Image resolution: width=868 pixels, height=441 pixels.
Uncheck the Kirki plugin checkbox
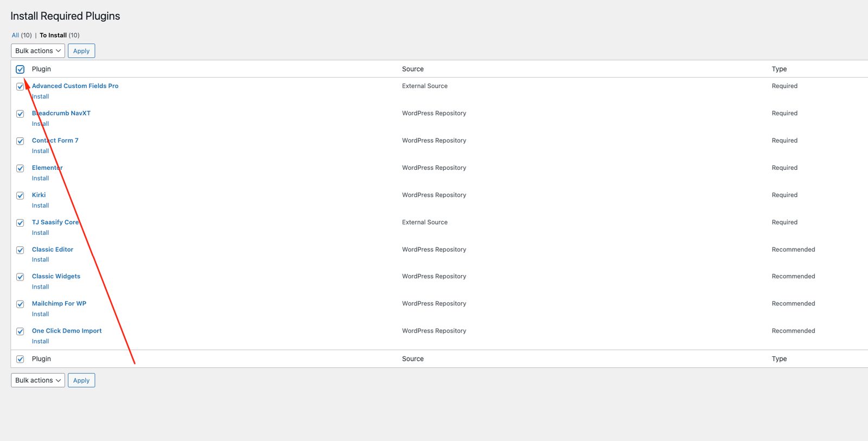pos(20,195)
